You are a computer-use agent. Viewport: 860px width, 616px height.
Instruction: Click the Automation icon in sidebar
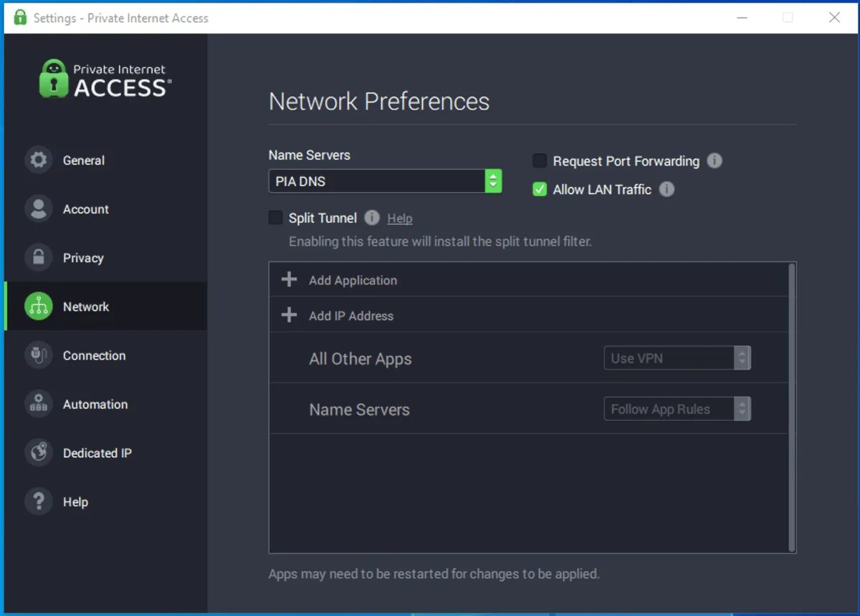coord(38,404)
